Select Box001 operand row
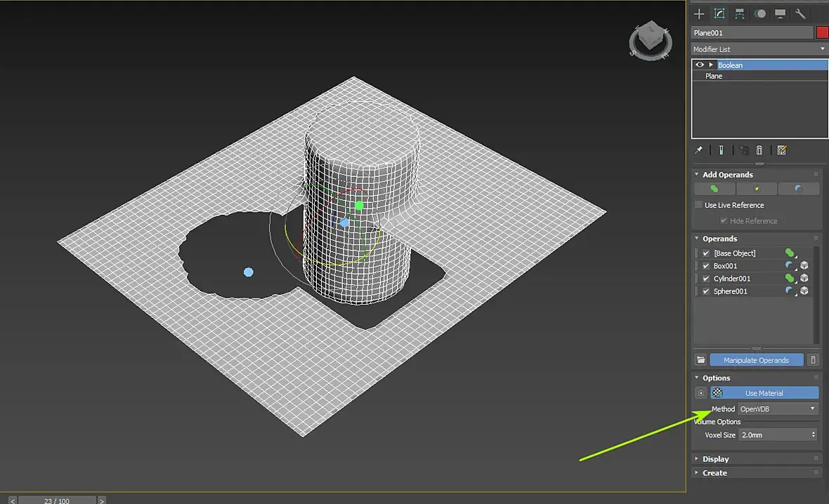829x504 pixels. click(753, 266)
